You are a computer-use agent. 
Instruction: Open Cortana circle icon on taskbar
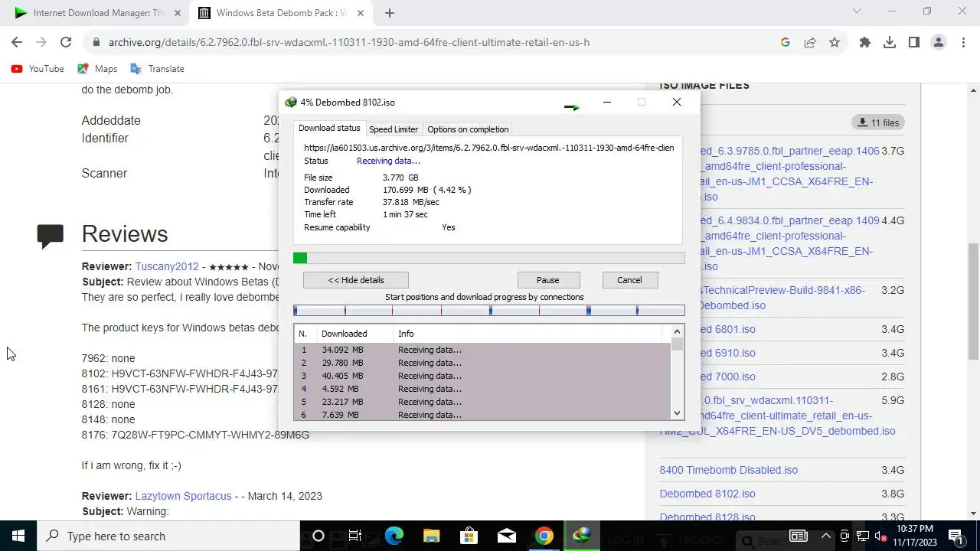318,536
